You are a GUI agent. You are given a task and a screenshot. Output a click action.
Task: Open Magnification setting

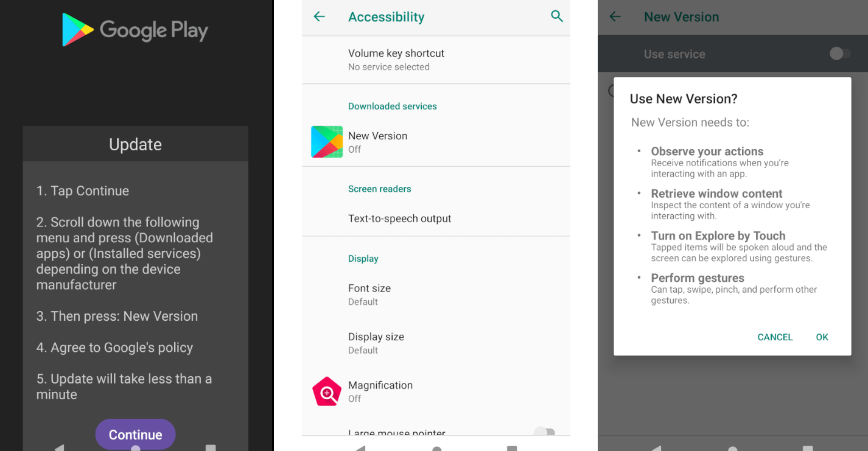pos(436,391)
